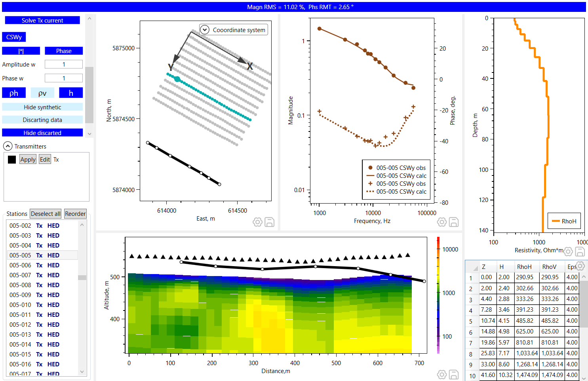Screen dimensions: 588x381
Task: Click Deselect all stations button
Action: pos(46,213)
